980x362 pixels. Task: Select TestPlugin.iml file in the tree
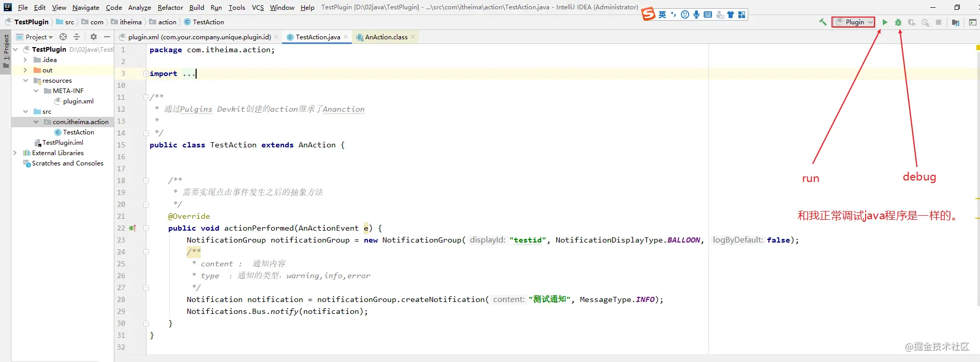pyautogui.click(x=58, y=142)
